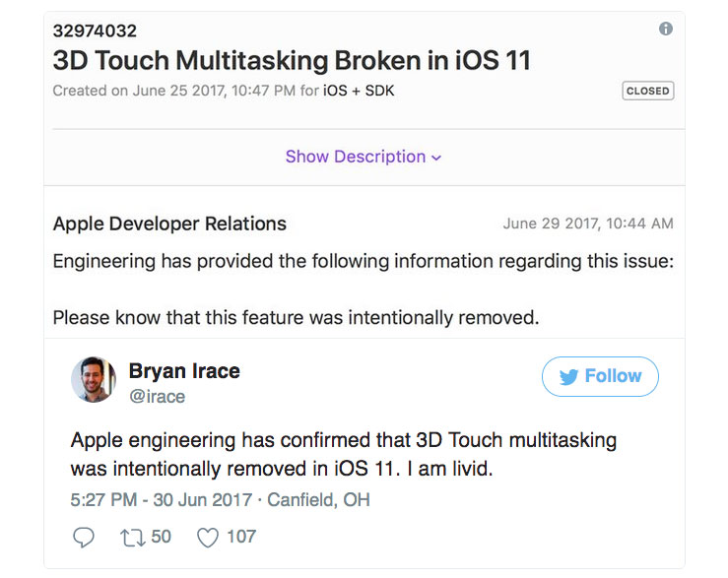Click the info icon beside the bug ID

(666, 30)
